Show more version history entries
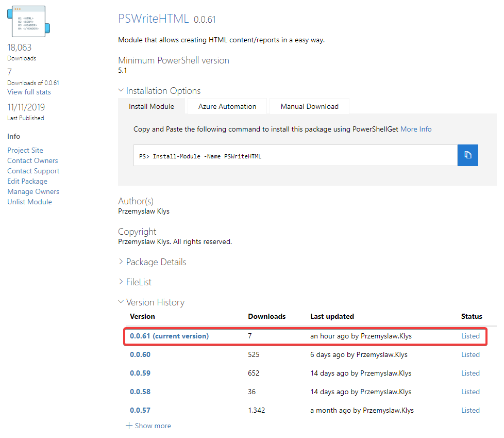This screenshot has height=438, width=504. (x=148, y=425)
